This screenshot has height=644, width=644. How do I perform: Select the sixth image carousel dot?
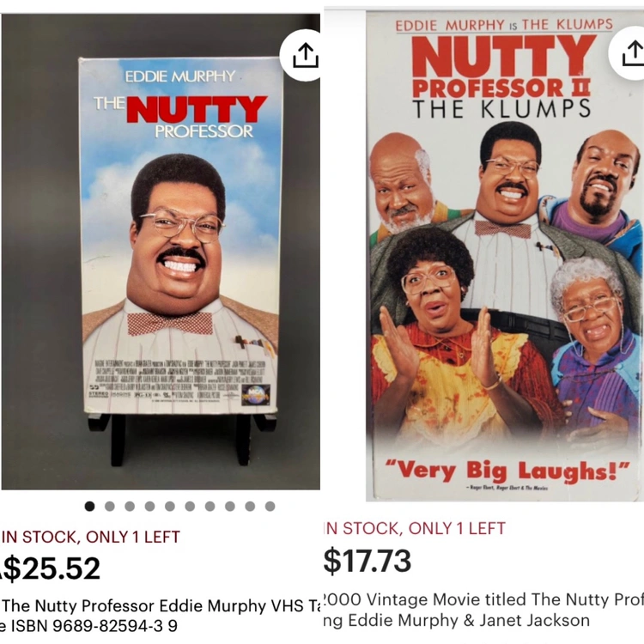(190, 507)
